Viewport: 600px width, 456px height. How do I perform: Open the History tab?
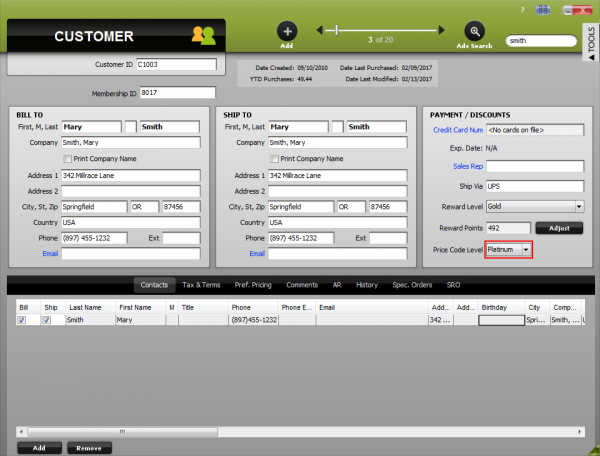click(367, 285)
